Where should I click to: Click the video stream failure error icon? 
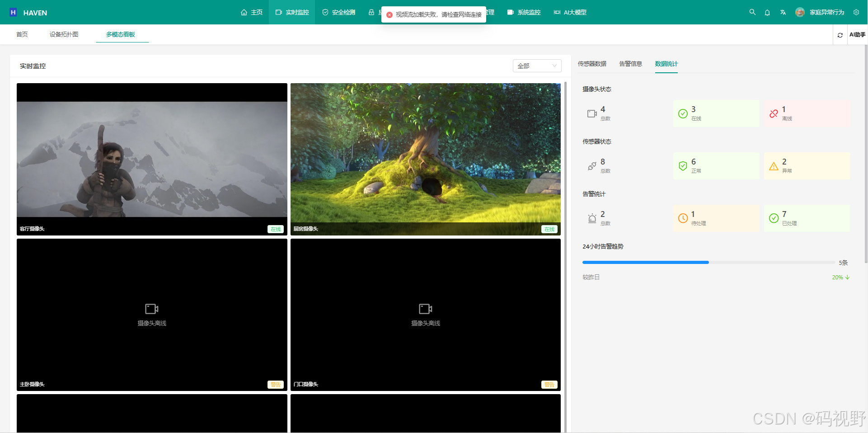click(389, 14)
